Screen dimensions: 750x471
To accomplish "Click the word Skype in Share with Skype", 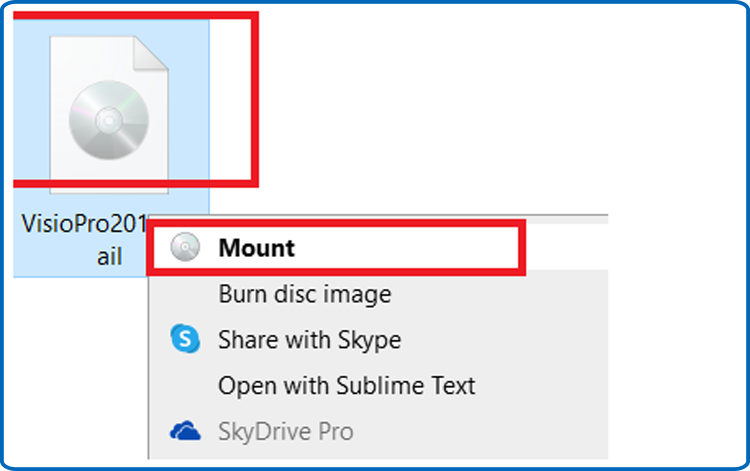I will (369, 340).
